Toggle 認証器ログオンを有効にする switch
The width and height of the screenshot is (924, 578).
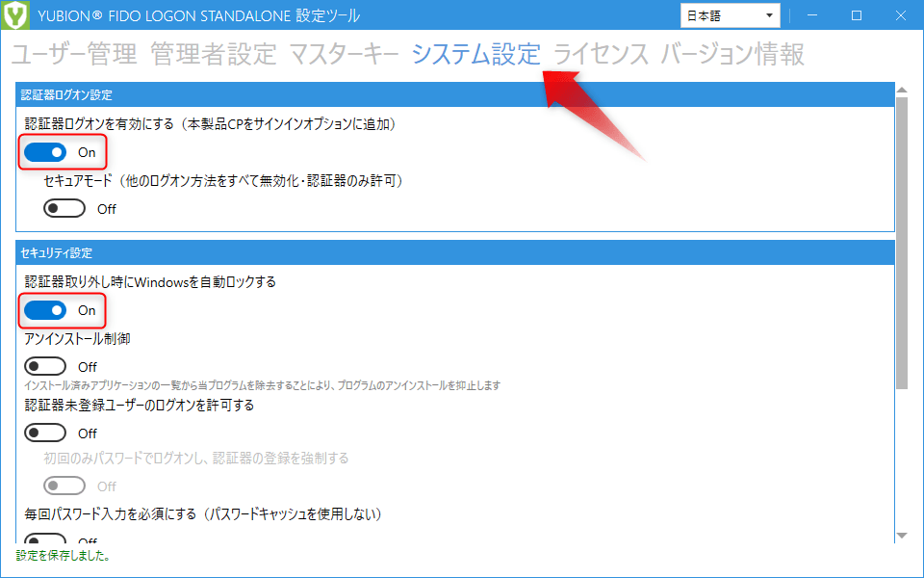tap(45, 152)
